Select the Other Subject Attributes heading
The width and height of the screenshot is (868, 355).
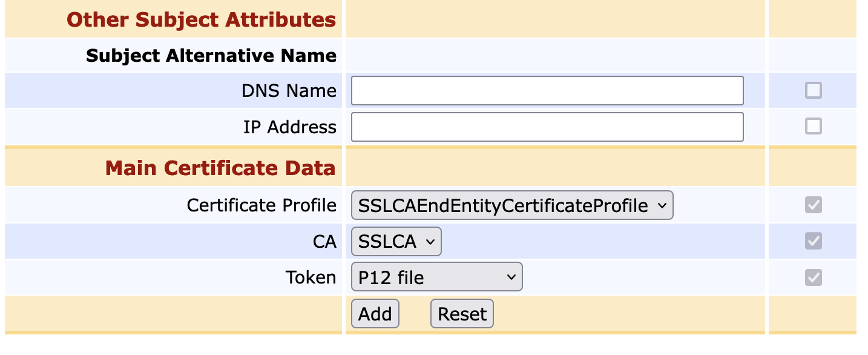tap(201, 19)
